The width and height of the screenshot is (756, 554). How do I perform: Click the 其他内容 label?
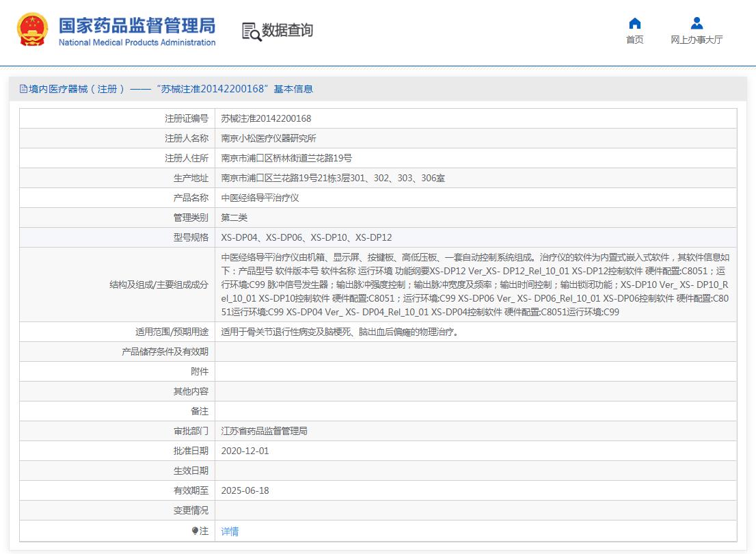tap(191, 391)
